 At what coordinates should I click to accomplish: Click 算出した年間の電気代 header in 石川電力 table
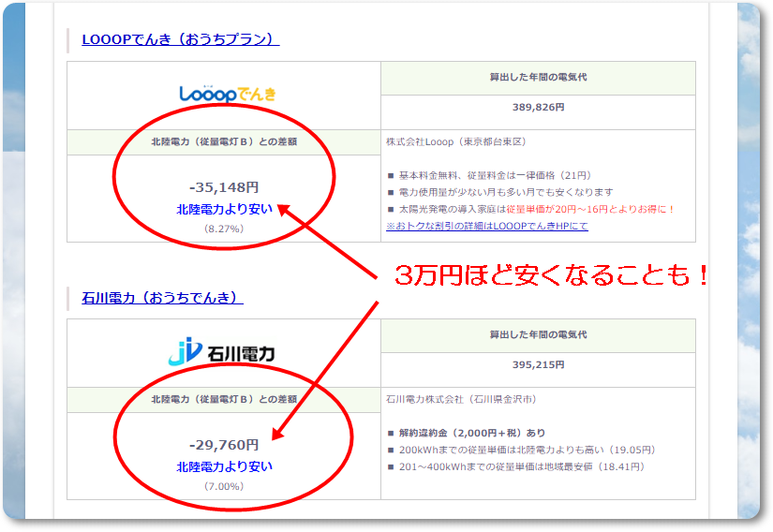pos(538,335)
